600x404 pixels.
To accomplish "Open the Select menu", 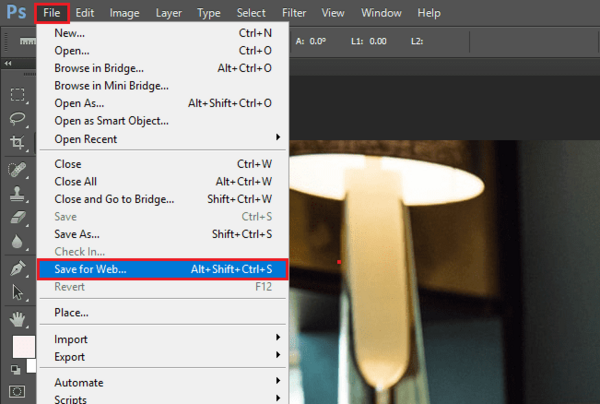I will pos(251,13).
